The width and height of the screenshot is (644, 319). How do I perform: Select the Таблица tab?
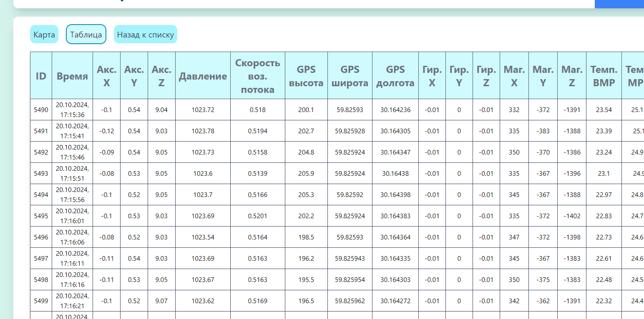coord(86,34)
